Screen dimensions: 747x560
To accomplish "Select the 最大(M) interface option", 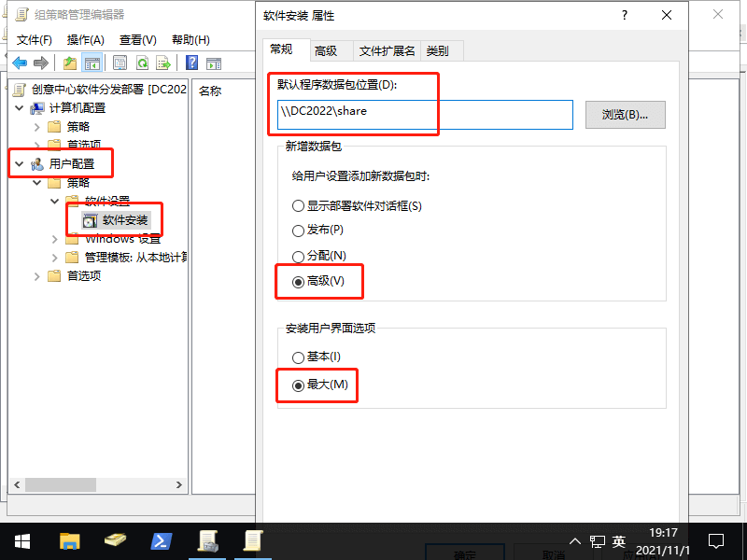I will 298,385.
